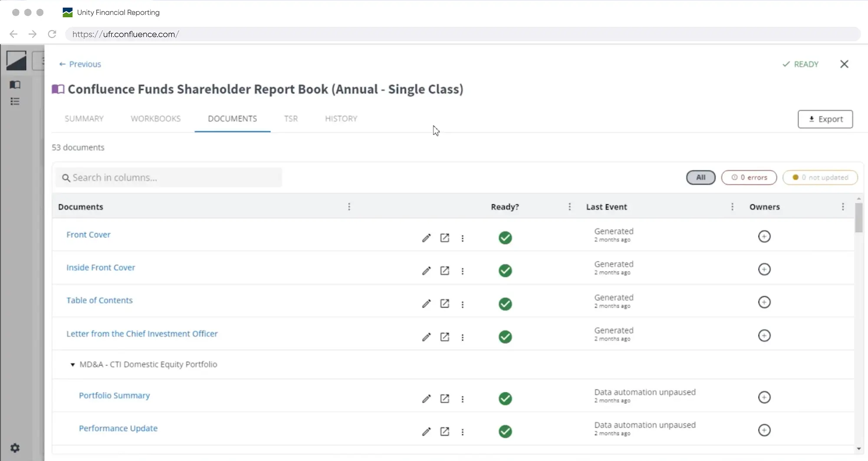Open the list view icon in sidebar
Screen dimensions: 868x461
coord(15,101)
